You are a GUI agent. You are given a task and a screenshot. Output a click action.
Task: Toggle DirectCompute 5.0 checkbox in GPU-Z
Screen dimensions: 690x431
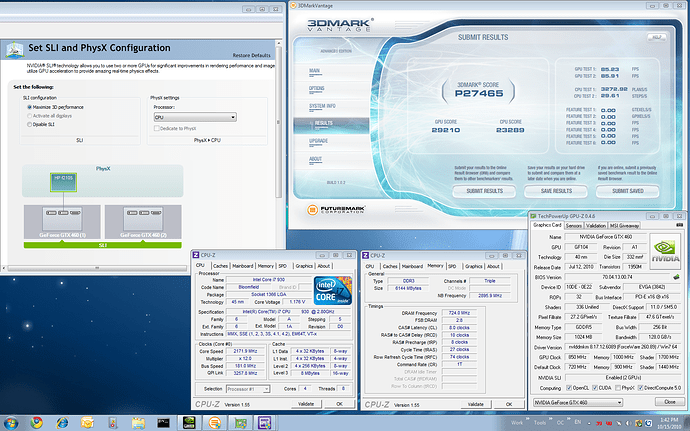point(640,388)
